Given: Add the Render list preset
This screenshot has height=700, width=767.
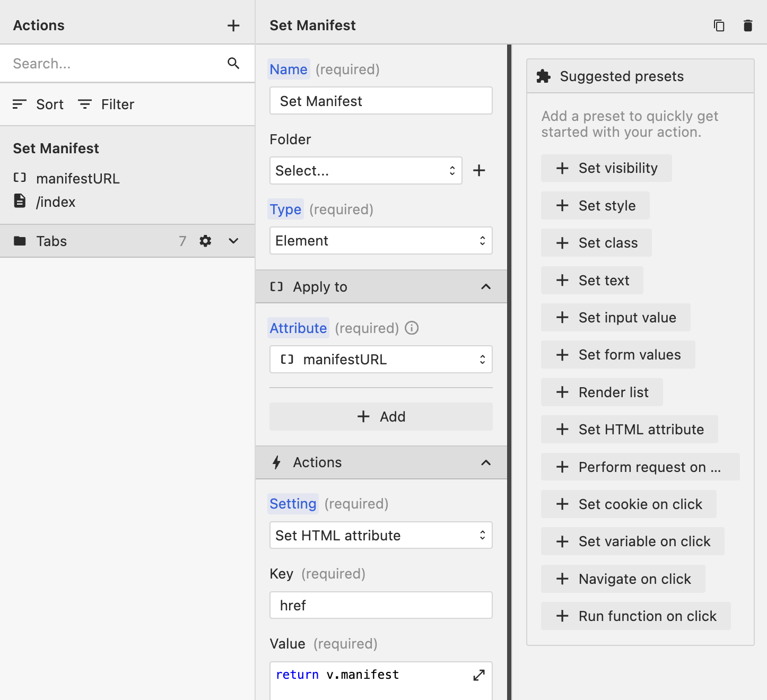Looking at the screenshot, I should click(x=602, y=392).
